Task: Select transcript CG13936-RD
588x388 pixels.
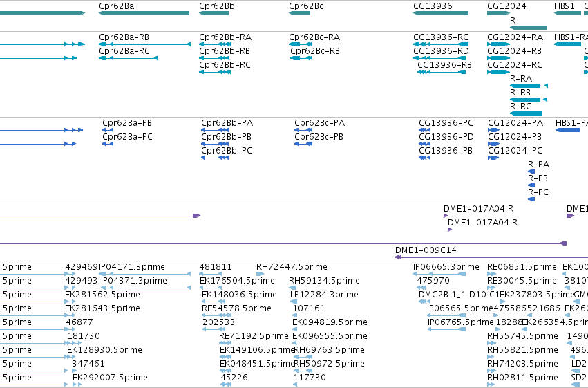Action: click(x=439, y=58)
